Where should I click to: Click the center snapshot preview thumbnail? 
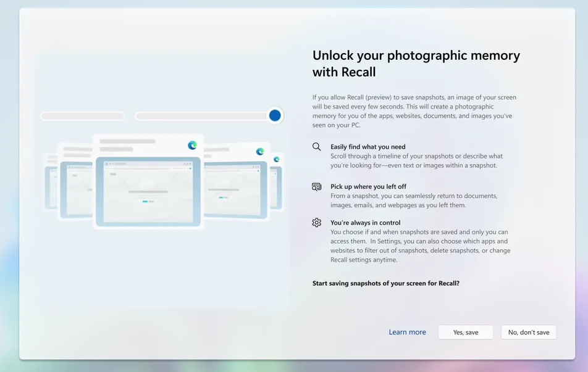click(x=148, y=191)
